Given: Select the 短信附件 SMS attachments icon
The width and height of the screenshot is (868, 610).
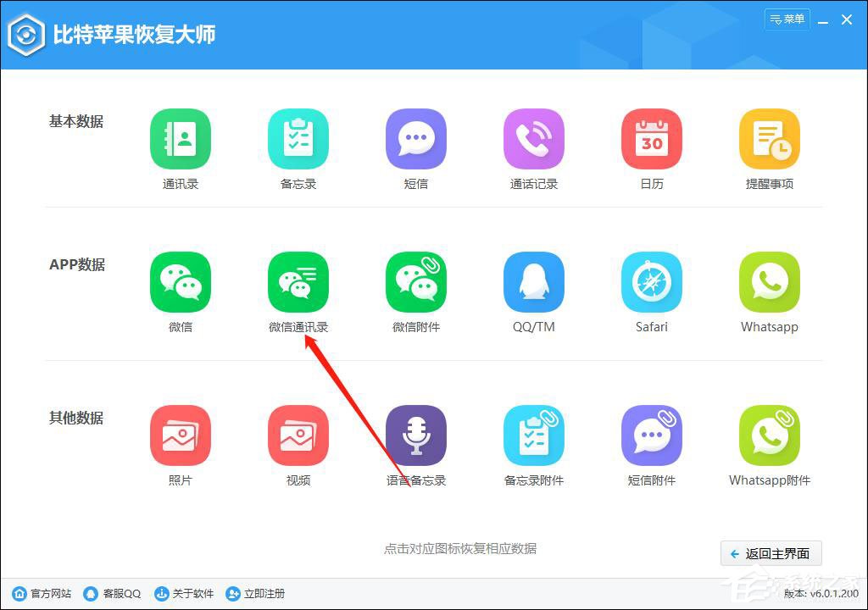Looking at the screenshot, I should point(651,435).
